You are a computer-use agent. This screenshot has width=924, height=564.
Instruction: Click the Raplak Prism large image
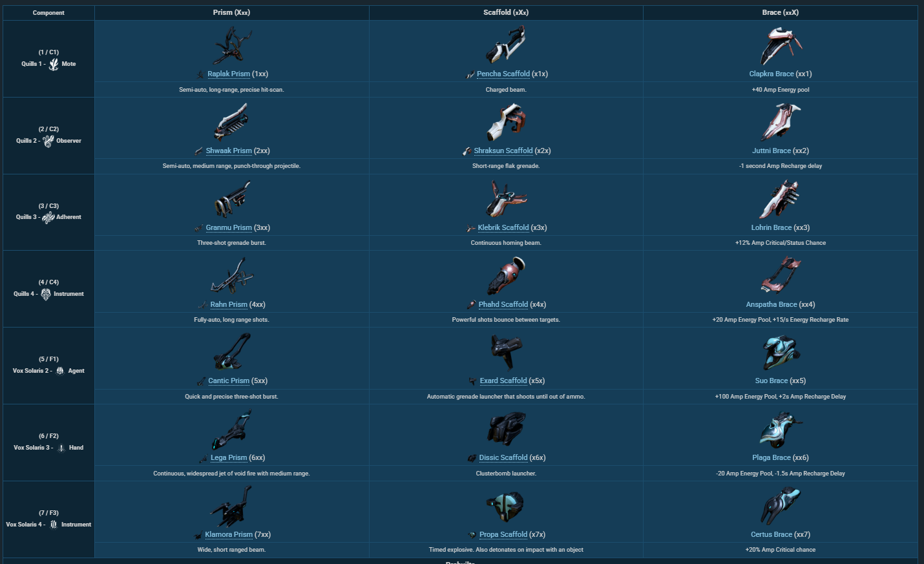click(232, 45)
